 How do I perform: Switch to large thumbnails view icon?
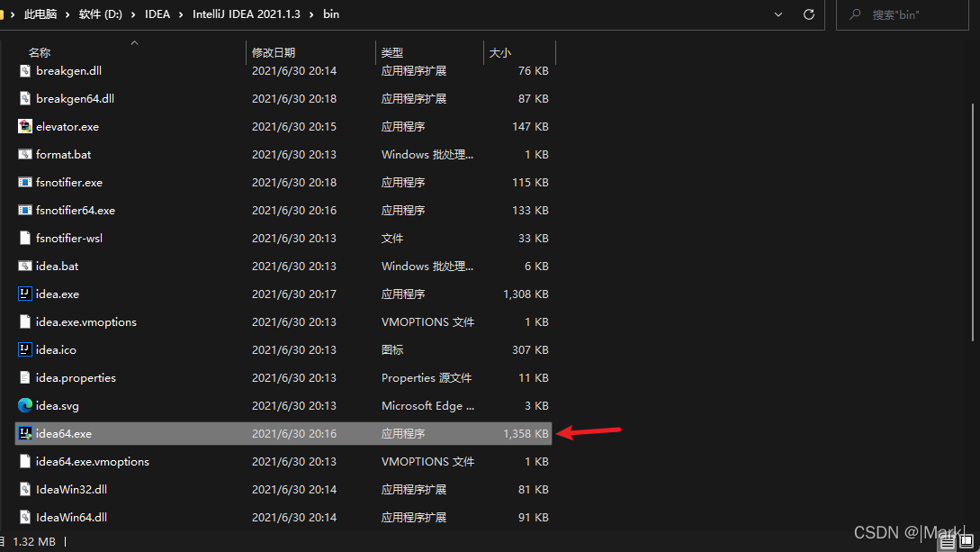point(967,541)
